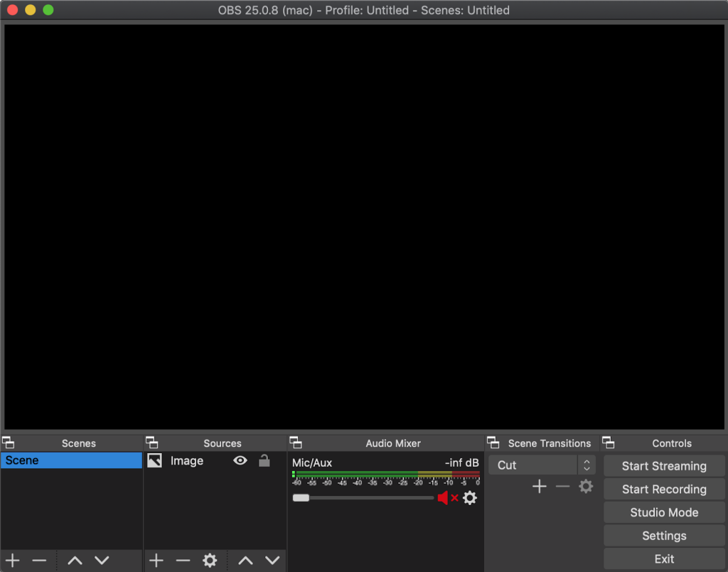728x572 pixels.
Task: Open transition properties with the gear icon
Action: coord(586,486)
